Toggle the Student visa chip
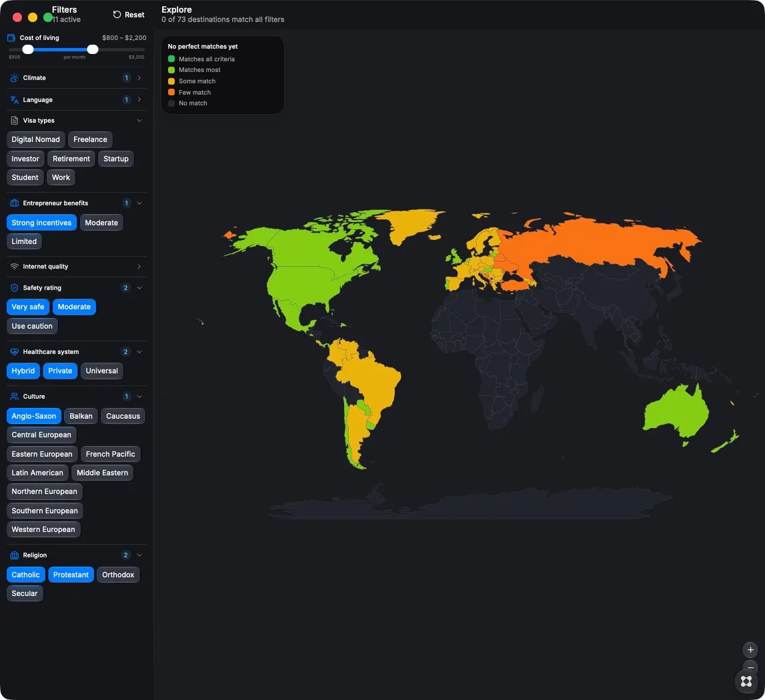This screenshot has width=765, height=700. 25,177
